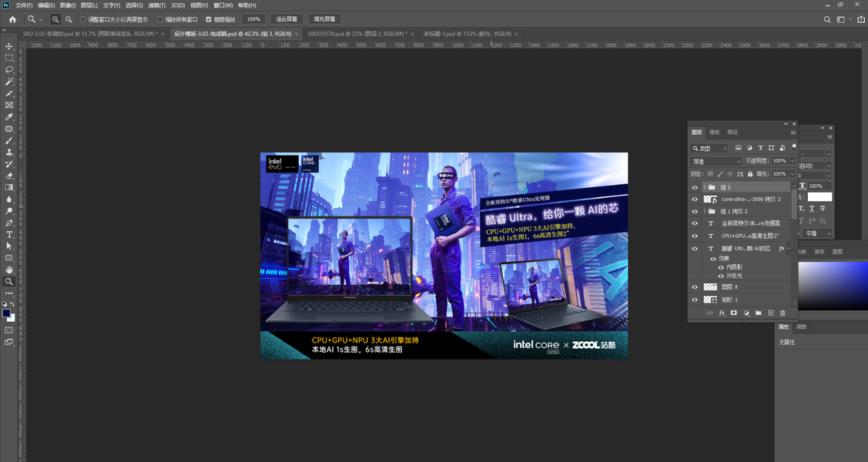Select the Blur tool

tap(9, 199)
